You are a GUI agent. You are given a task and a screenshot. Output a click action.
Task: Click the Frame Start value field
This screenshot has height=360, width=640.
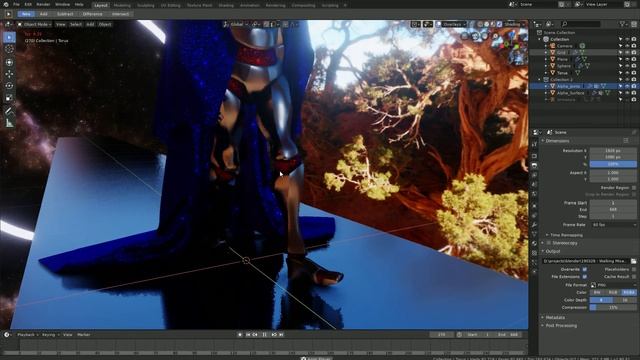point(613,203)
